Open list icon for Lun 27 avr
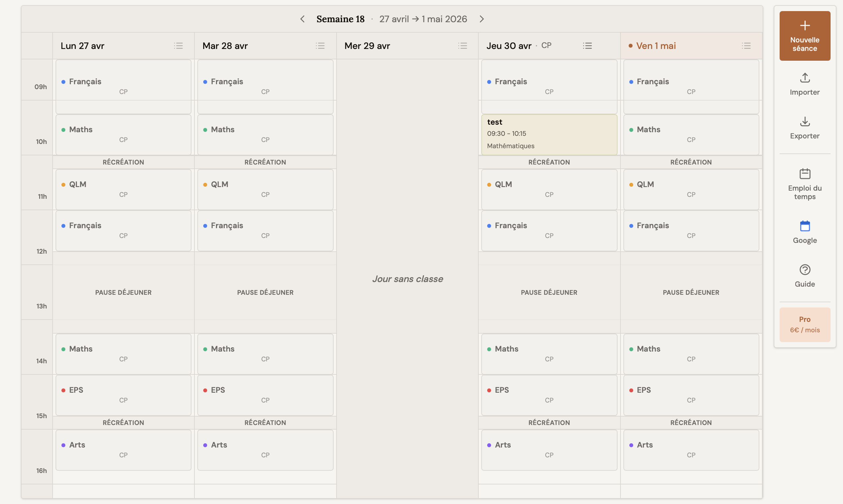 (x=178, y=46)
